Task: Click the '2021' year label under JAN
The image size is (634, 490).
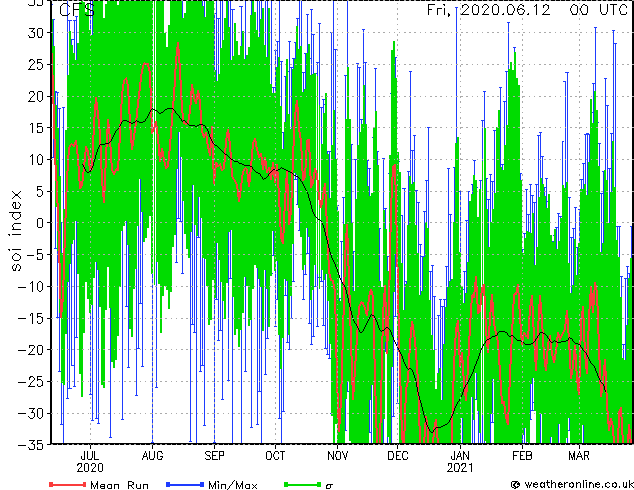Action: click(460, 468)
